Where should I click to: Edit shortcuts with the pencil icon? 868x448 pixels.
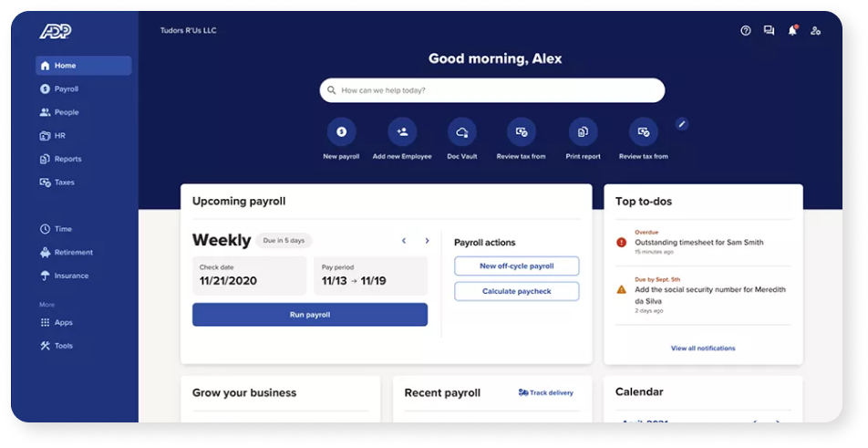point(682,124)
